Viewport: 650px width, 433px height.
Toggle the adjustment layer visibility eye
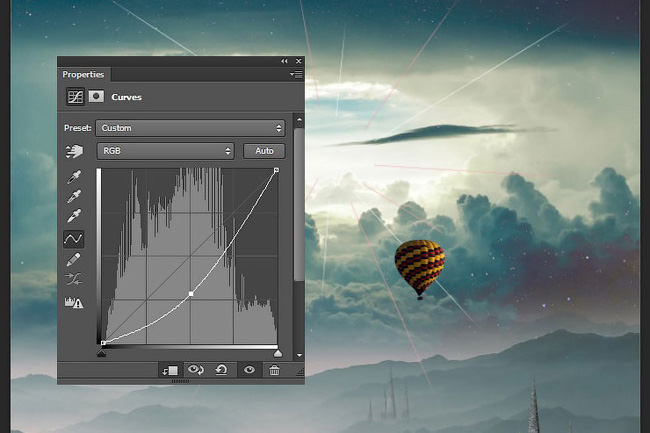click(x=249, y=370)
